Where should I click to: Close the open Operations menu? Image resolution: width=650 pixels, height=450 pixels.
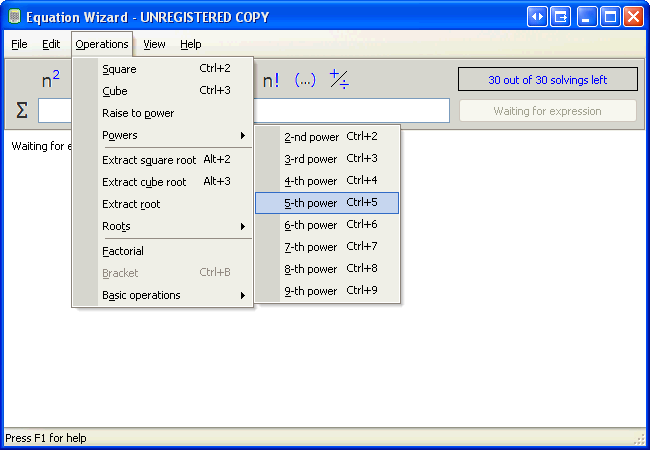coord(102,44)
